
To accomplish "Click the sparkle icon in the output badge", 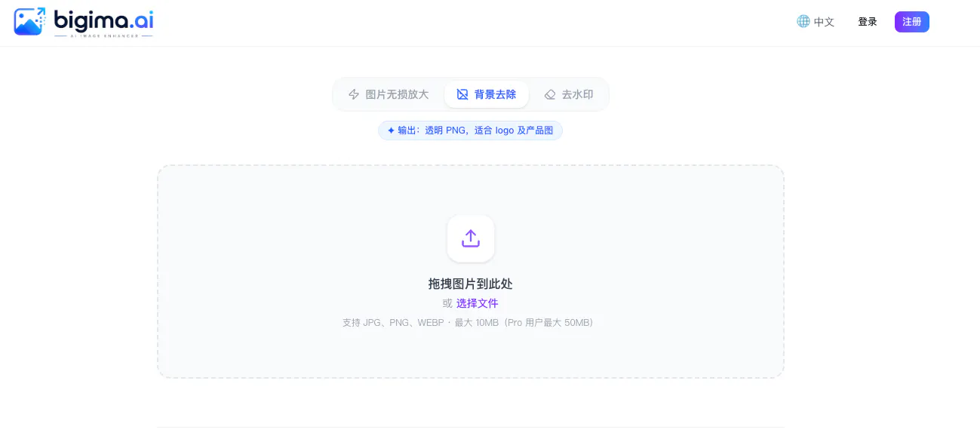I will point(391,130).
